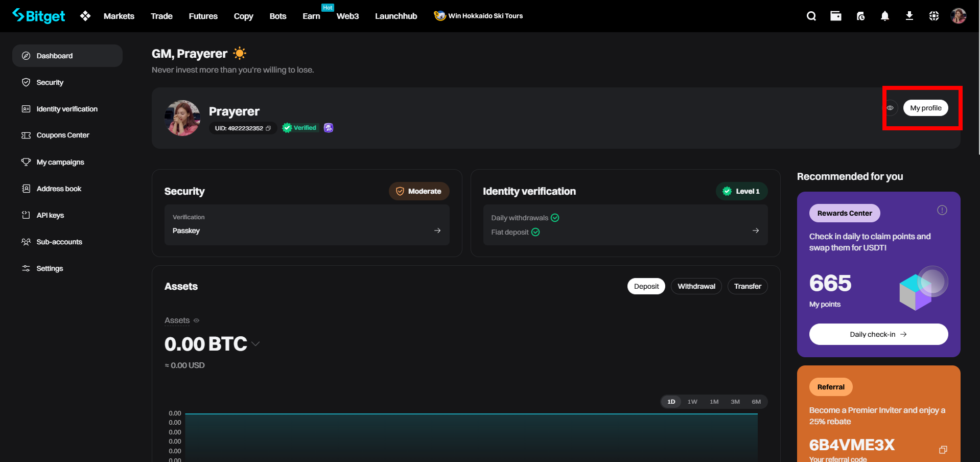Open Security in sidebar
This screenshot has height=462, width=980.
pyautogui.click(x=67, y=82)
